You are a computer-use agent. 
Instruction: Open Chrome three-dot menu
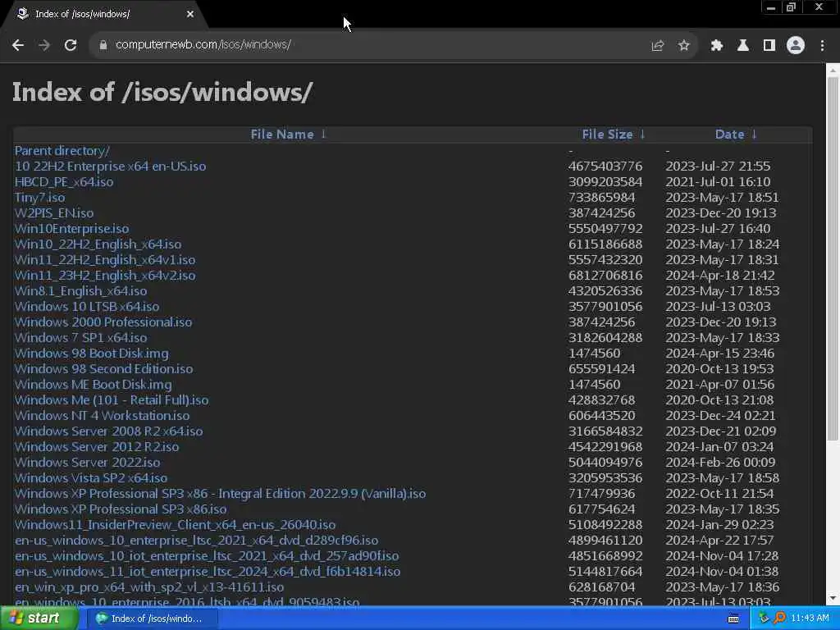click(822, 46)
